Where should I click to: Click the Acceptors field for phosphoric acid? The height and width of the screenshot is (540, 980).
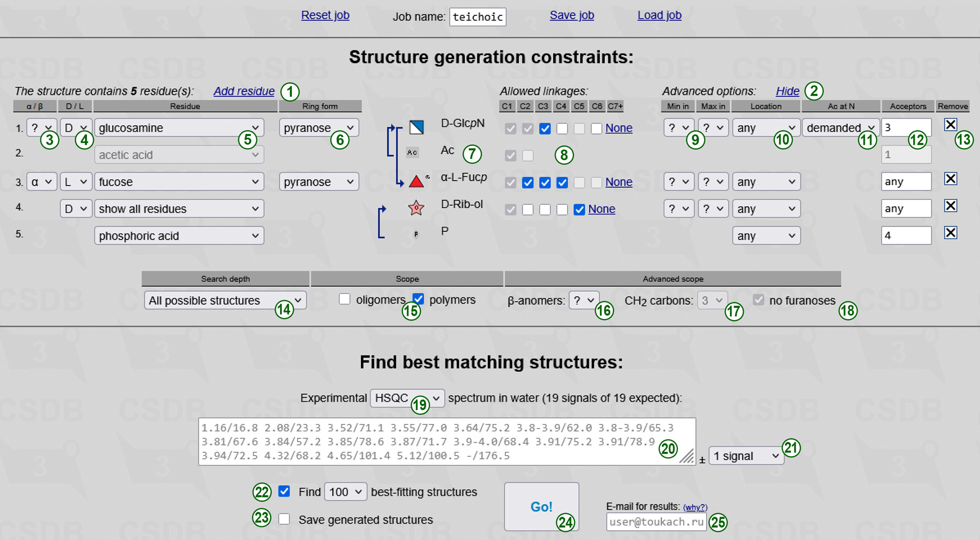click(906, 236)
